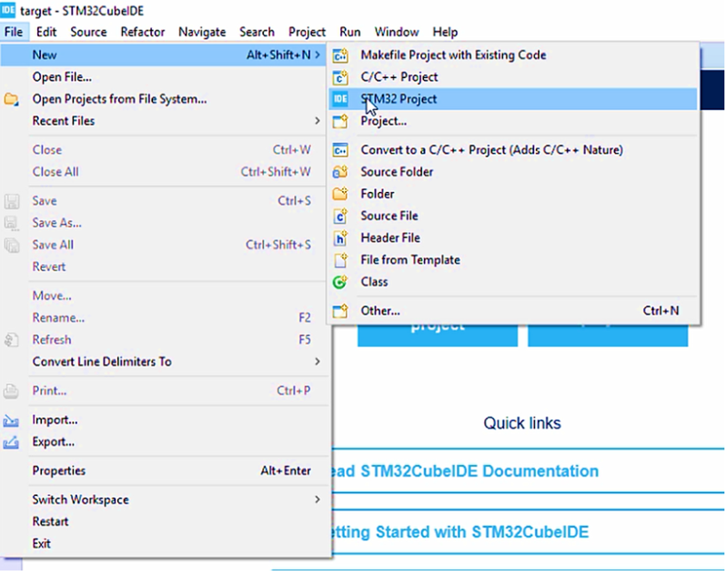Choose Open File... from File menu
The height and width of the screenshot is (575, 728).
click(165, 77)
